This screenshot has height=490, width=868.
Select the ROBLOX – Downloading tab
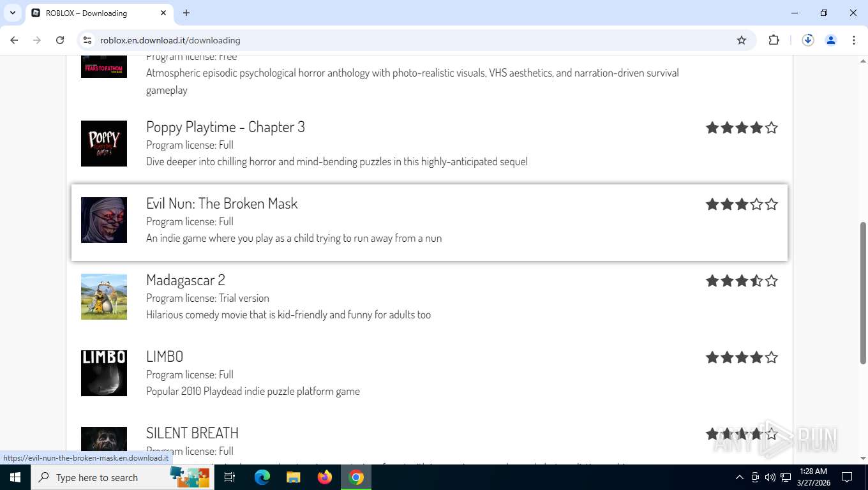(x=99, y=13)
